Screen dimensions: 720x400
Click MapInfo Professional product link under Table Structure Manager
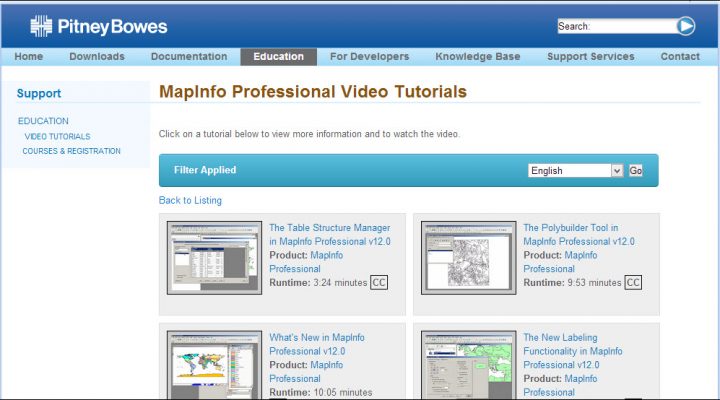coord(306,262)
